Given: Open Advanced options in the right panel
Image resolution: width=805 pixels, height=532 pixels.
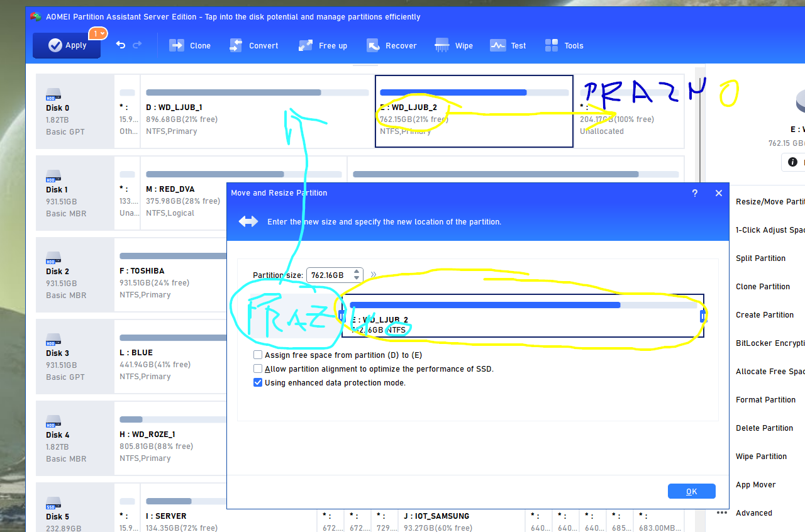Looking at the screenshot, I should tap(753, 513).
